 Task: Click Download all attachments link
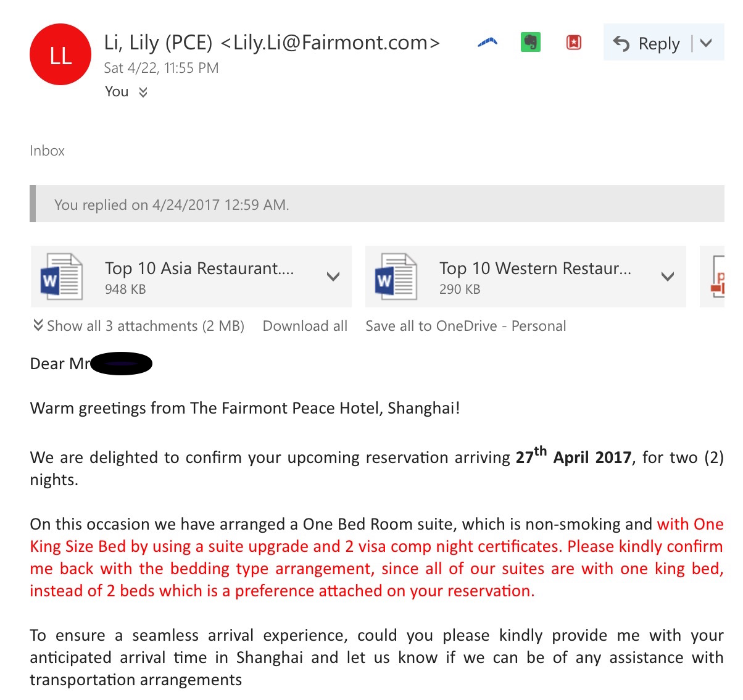[x=305, y=326]
